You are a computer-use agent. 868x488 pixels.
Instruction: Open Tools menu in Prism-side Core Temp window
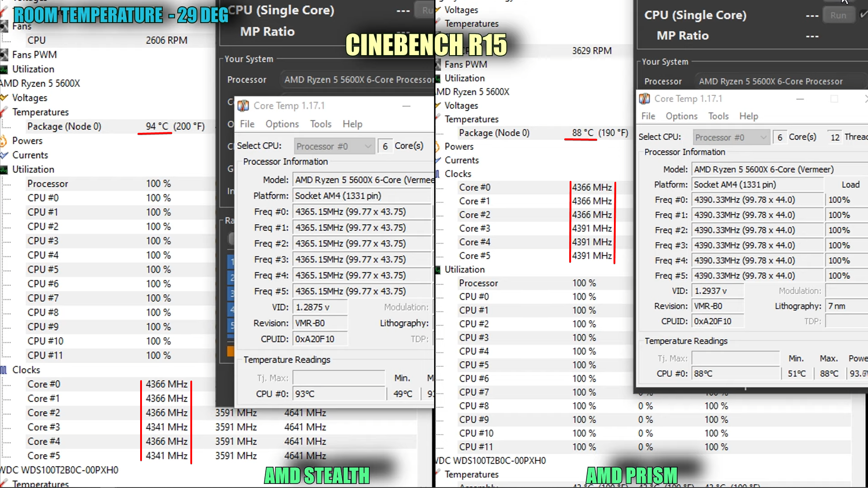click(x=718, y=116)
